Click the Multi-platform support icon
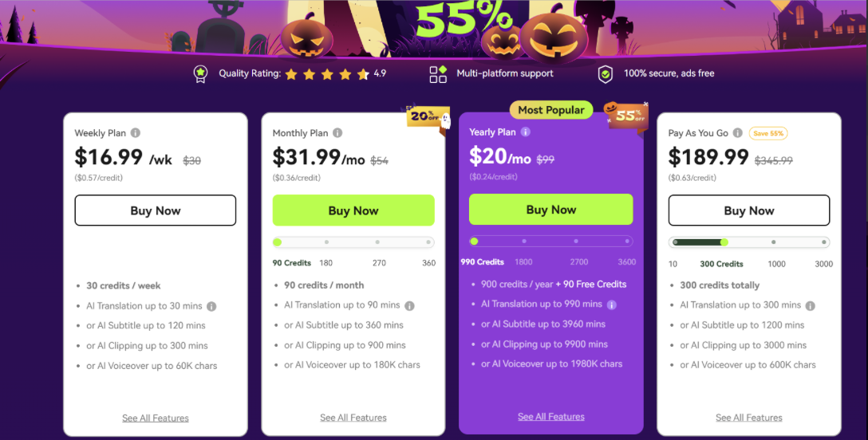Viewport: 868px width, 440px height. coord(438,74)
